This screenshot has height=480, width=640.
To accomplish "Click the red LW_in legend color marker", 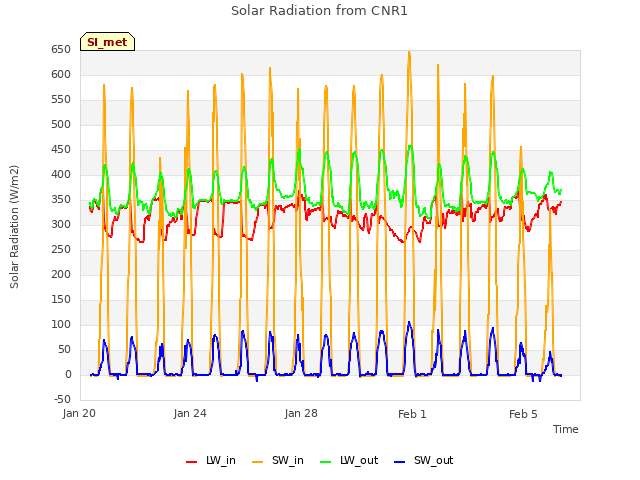I will tap(191, 462).
